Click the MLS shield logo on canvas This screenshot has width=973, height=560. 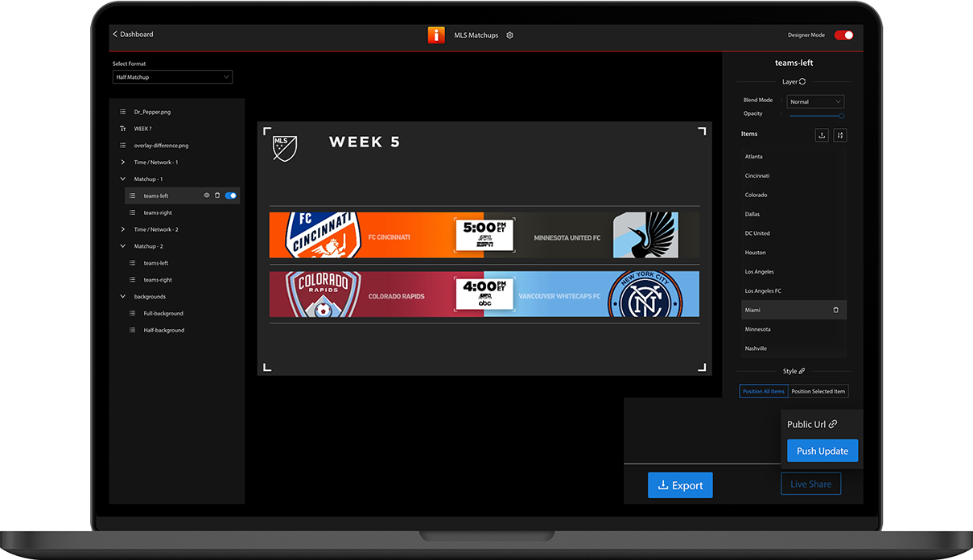point(285,147)
